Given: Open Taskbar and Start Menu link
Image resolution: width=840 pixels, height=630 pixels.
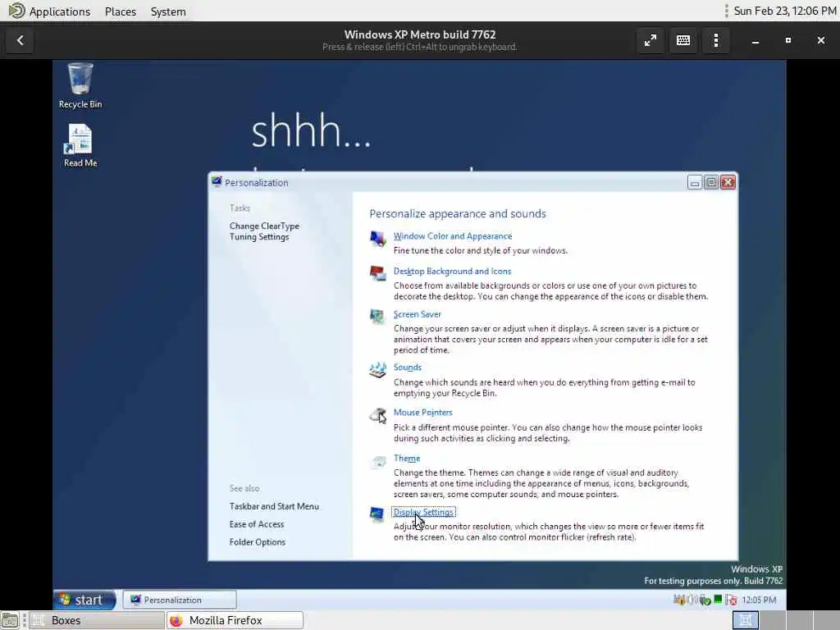Looking at the screenshot, I should (x=274, y=506).
